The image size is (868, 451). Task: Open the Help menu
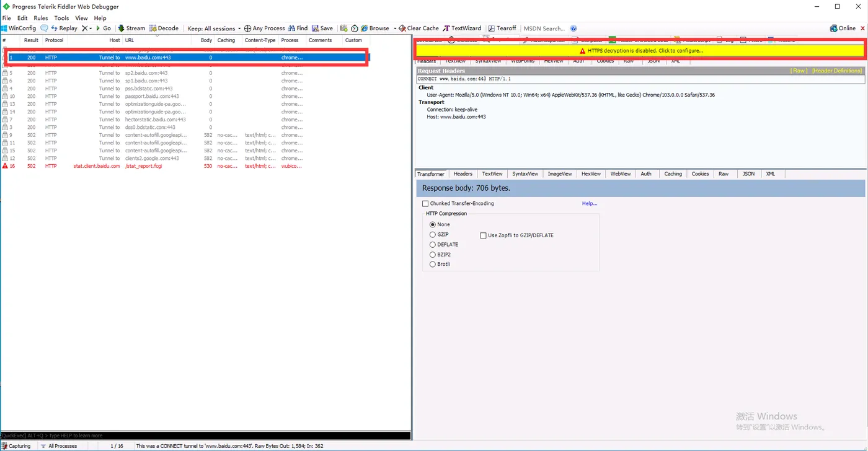pos(100,18)
